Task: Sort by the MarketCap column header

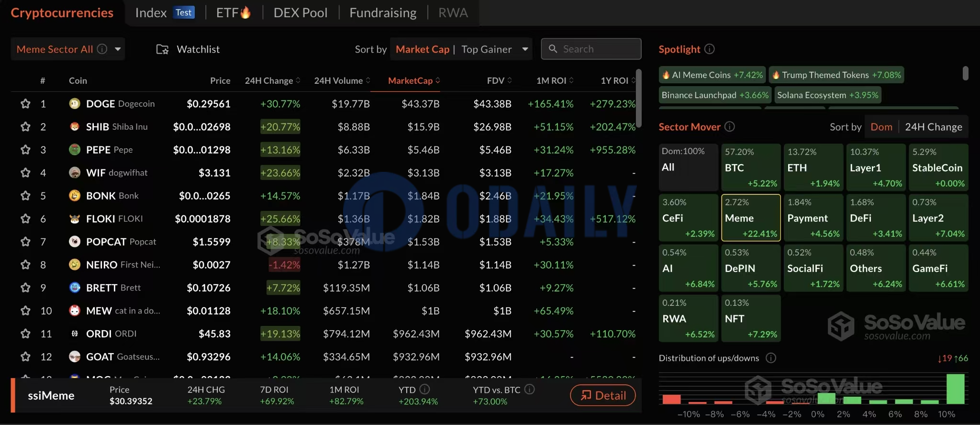Action: click(x=414, y=80)
